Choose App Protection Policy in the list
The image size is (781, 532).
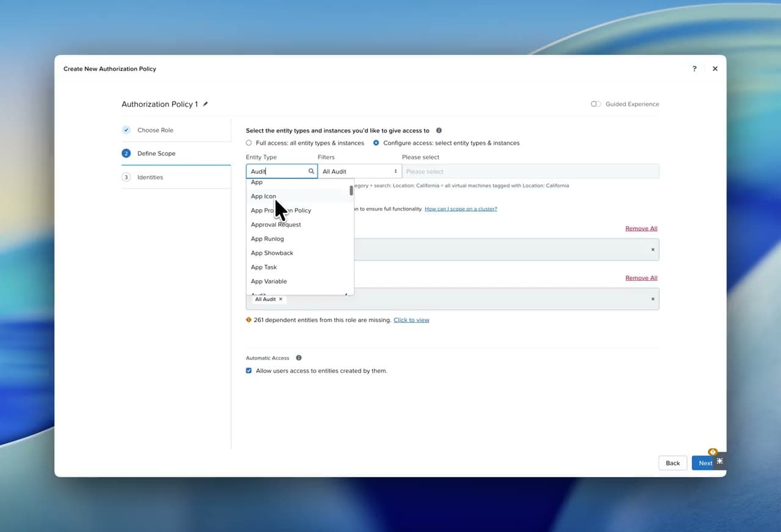point(300,210)
